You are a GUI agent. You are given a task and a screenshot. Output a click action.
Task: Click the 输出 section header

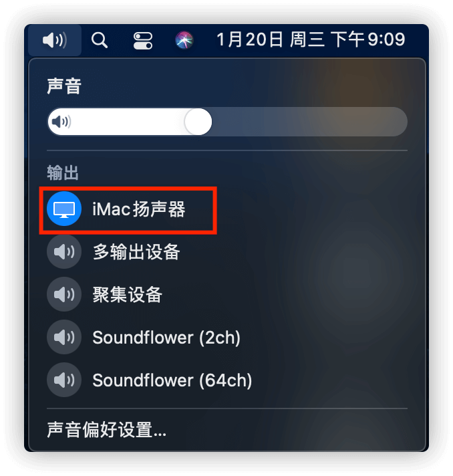pos(63,172)
